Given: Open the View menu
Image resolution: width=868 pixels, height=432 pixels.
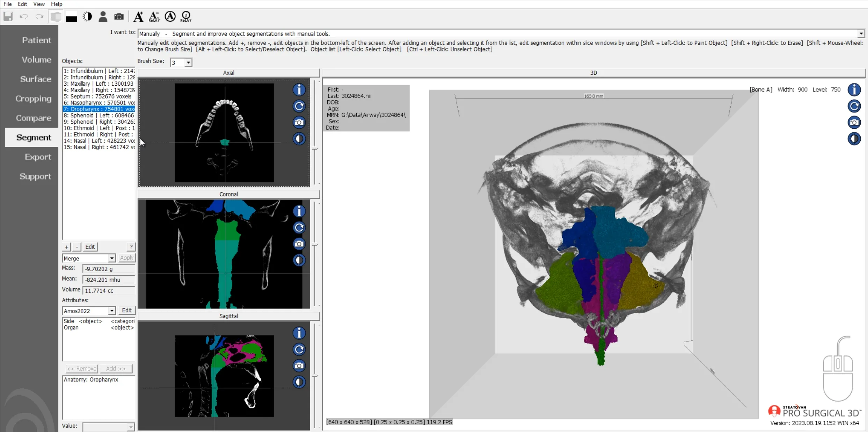Looking at the screenshot, I should [x=38, y=4].
